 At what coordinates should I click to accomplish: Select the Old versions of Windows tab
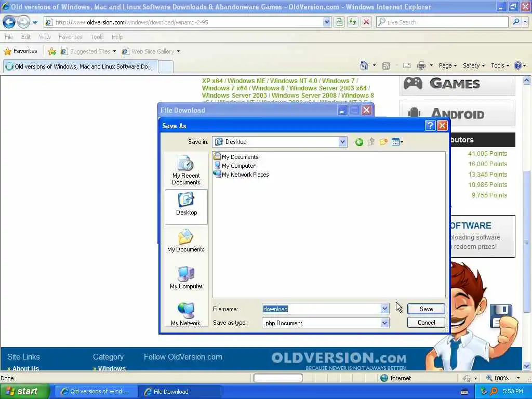81,66
